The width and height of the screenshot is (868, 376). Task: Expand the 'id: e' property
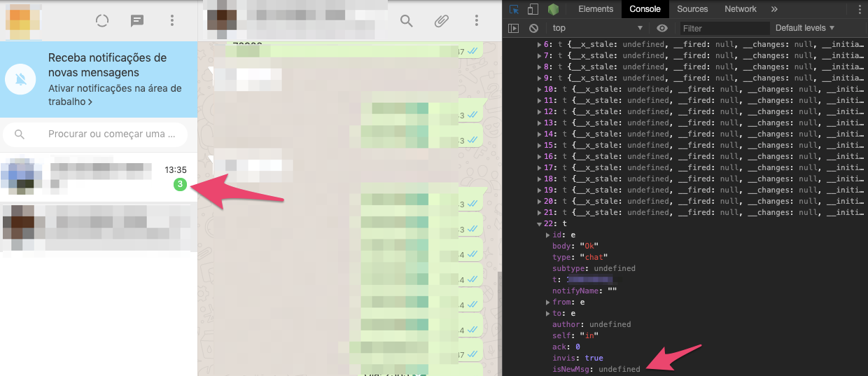(548, 235)
